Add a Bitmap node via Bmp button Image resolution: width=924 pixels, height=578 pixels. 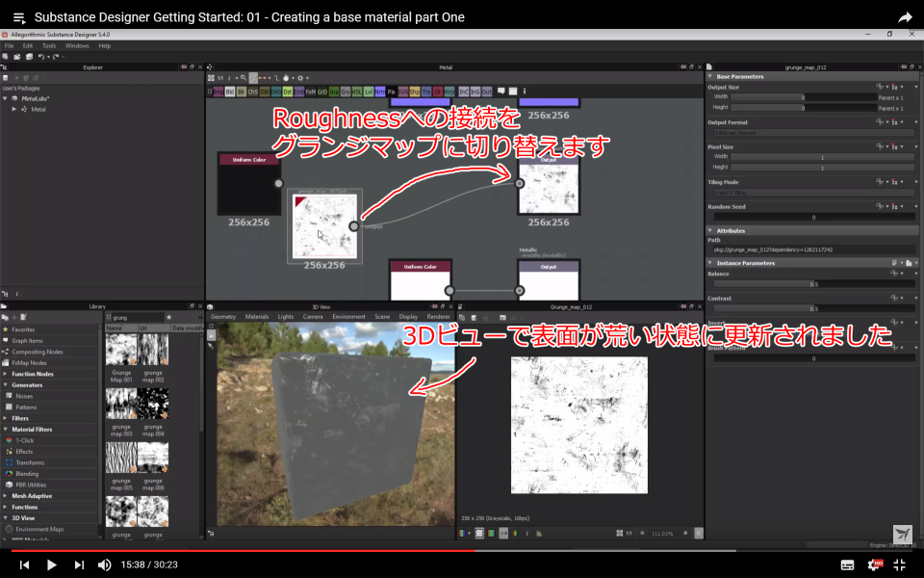point(218,92)
